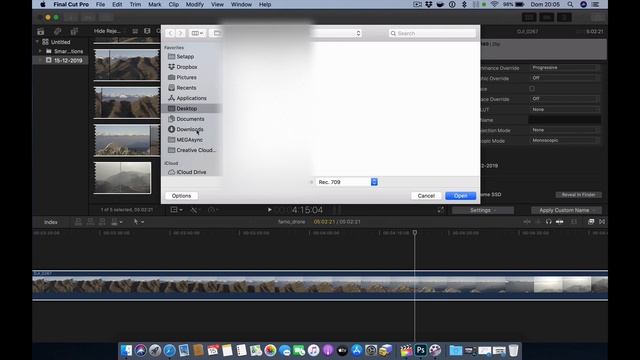Click Reveal in Finder button
The width and height of the screenshot is (640, 360).
pos(578,195)
